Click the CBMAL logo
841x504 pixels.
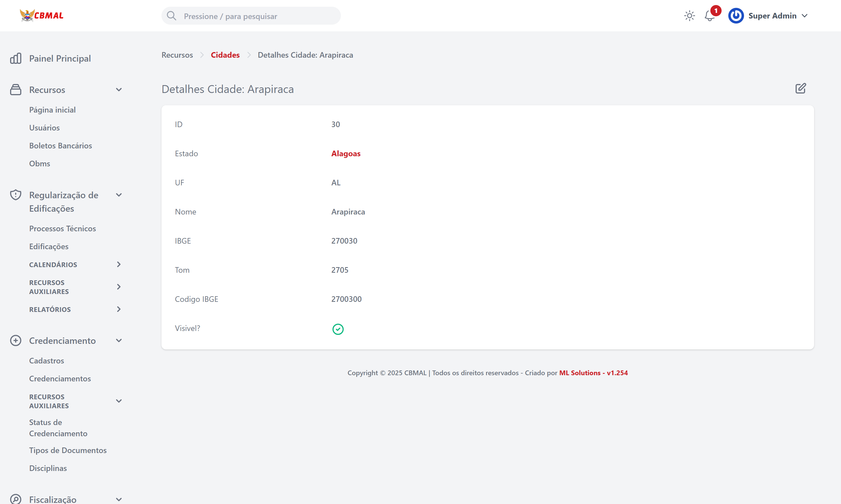point(42,16)
